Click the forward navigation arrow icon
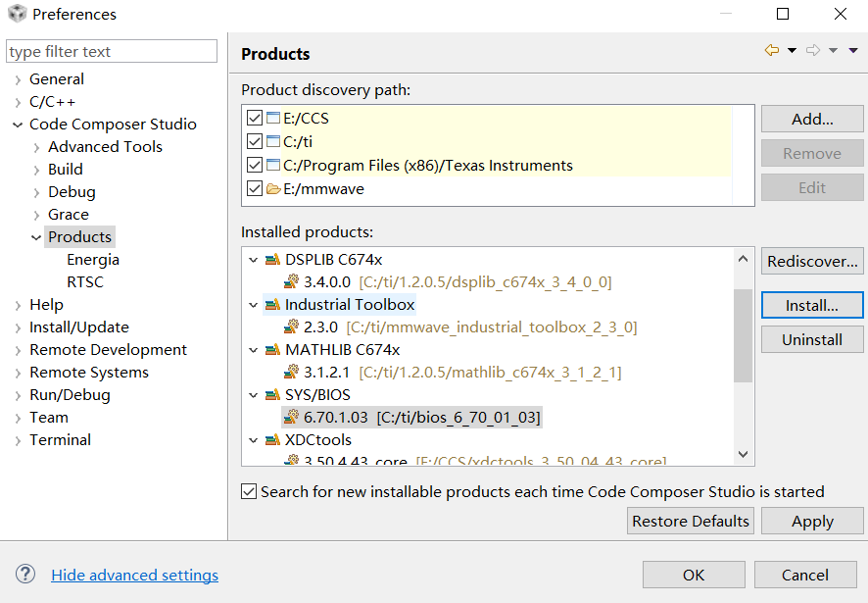The height and width of the screenshot is (603, 868). 813,51
